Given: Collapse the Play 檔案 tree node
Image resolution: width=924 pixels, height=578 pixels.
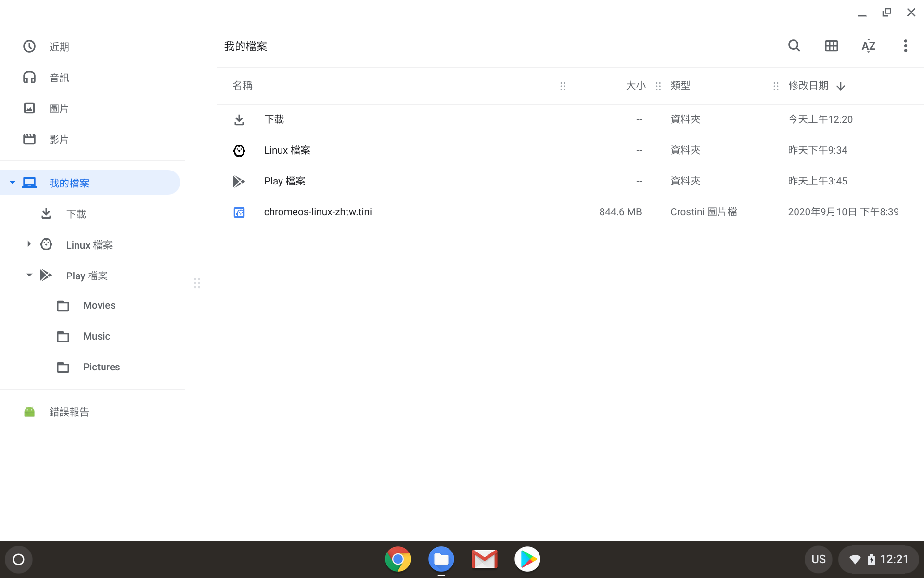Looking at the screenshot, I should 29,275.
